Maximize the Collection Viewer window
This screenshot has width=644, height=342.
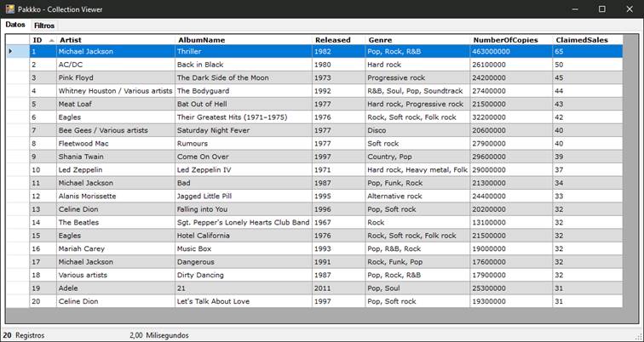(x=602, y=9)
